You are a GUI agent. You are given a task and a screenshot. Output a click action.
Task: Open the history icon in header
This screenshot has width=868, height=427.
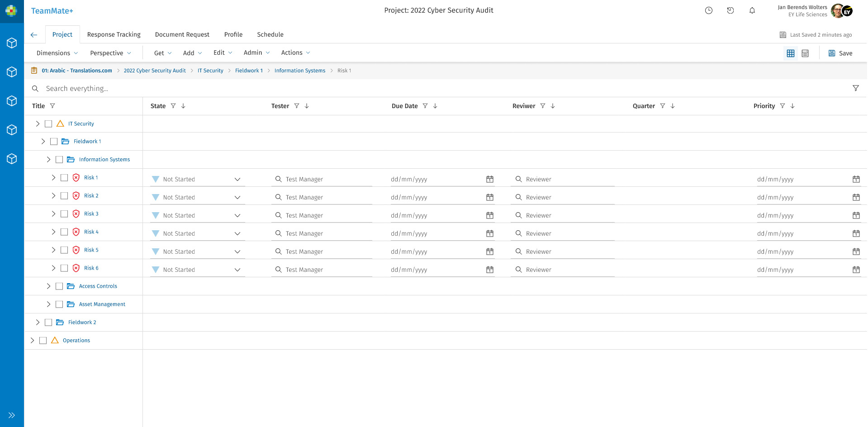coord(730,10)
